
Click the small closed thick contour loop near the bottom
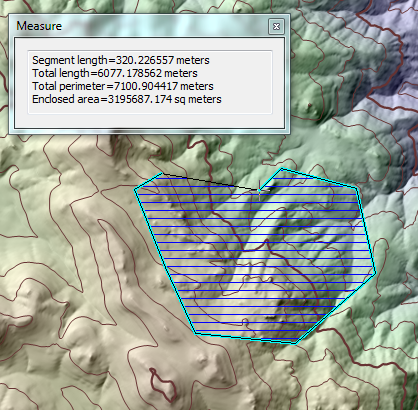coord(163,385)
